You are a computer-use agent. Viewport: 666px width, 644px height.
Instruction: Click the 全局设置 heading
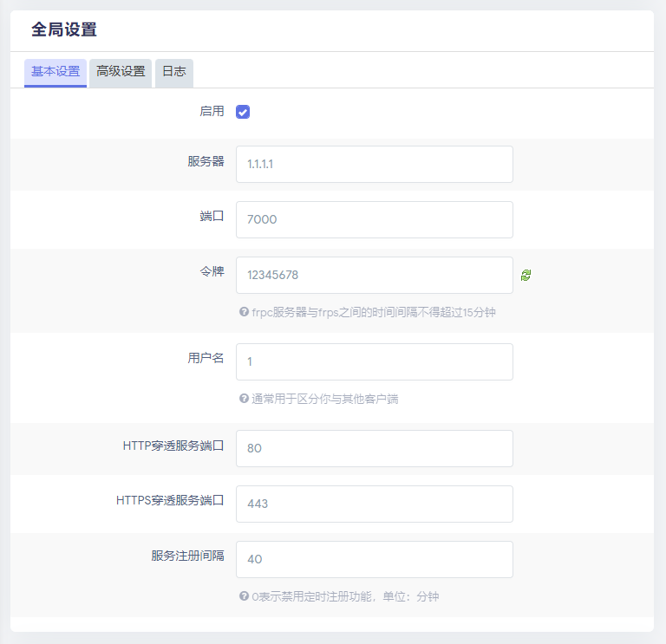tap(64, 29)
